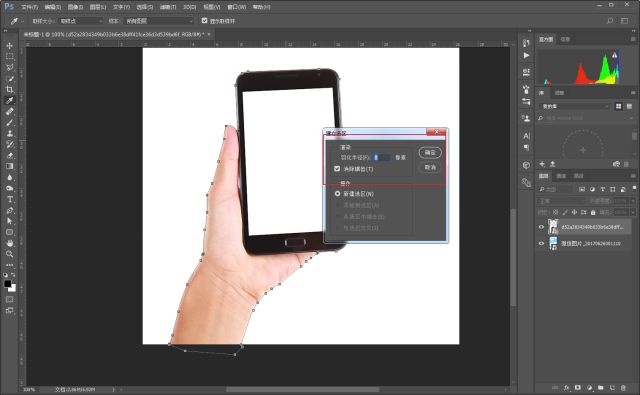
Task: Select the Zoom magnifier tool
Action: pos(9,254)
